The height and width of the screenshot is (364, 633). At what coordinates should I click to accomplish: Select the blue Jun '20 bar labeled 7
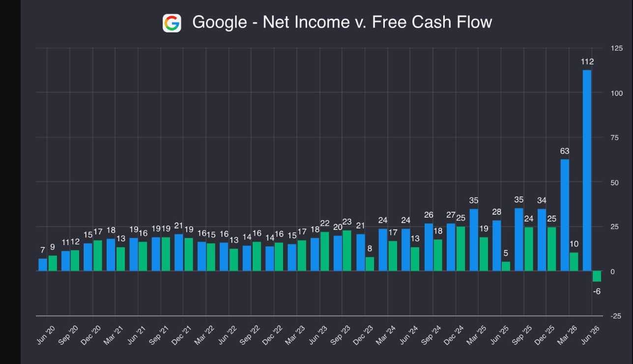[43, 265]
